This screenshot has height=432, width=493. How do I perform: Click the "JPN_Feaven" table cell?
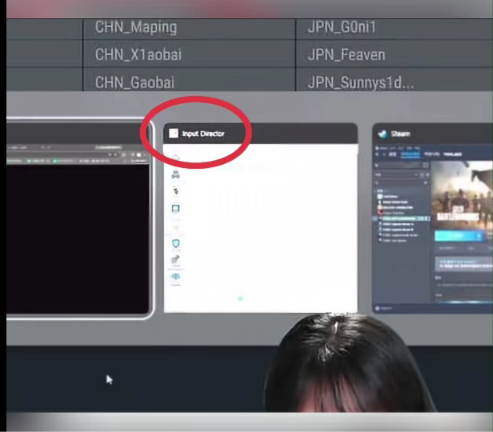click(x=394, y=54)
